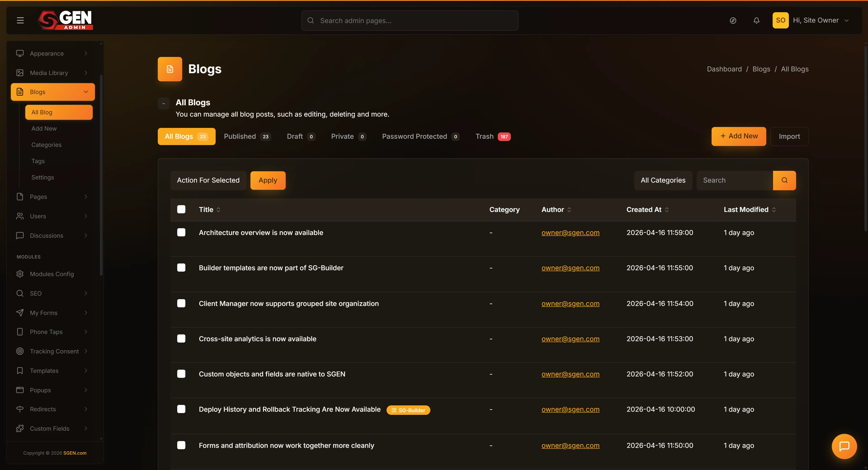The image size is (868, 470).
Task: Click the orange search submit icon
Action: pyautogui.click(x=784, y=180)
